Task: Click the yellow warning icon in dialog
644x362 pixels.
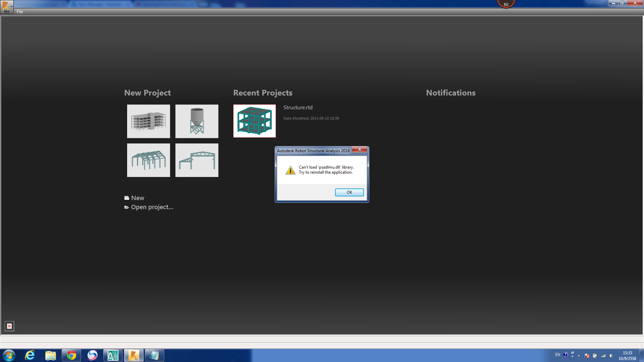Action: click(x=290, y=170)
